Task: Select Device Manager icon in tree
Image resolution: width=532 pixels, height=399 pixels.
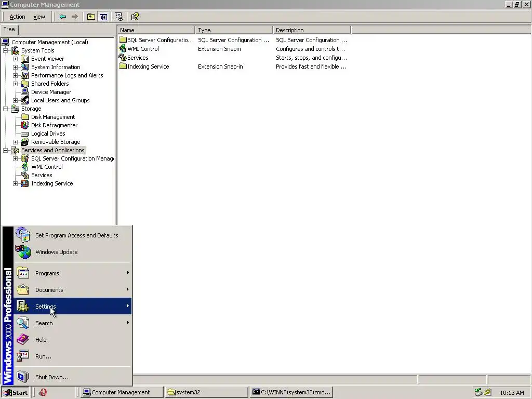Action: coord(25,92)
